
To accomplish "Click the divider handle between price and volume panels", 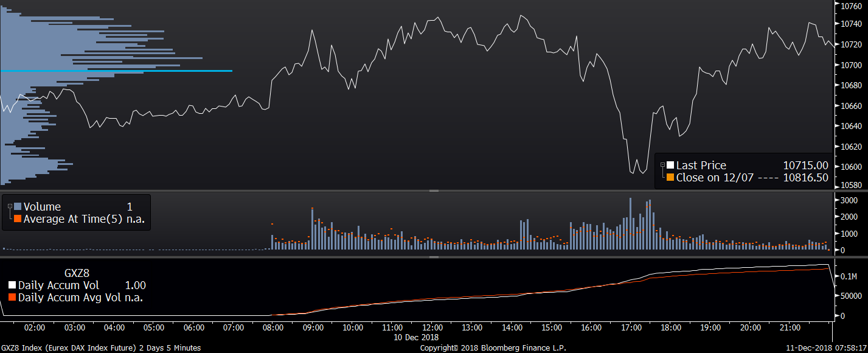I will pos(434,190).
